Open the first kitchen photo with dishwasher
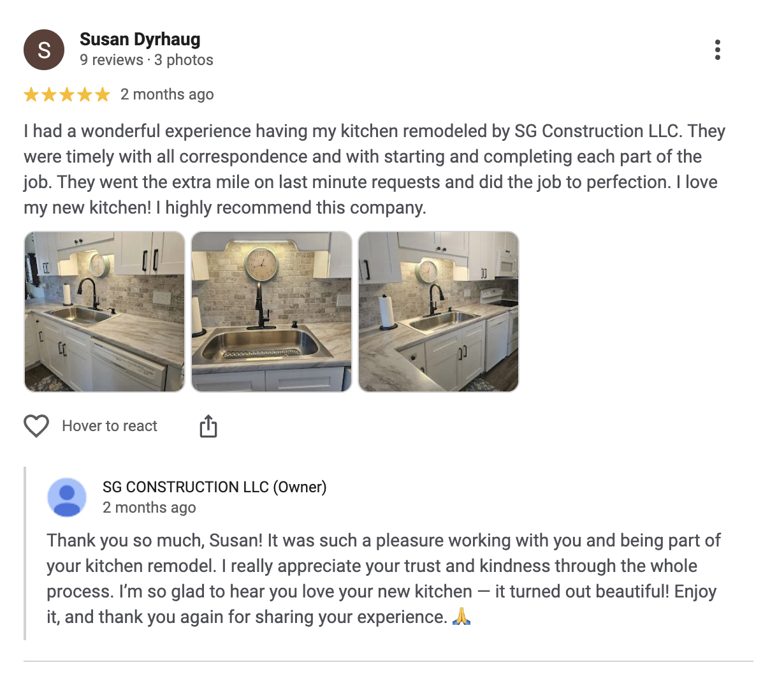784x674 pixels. (105, 311)
